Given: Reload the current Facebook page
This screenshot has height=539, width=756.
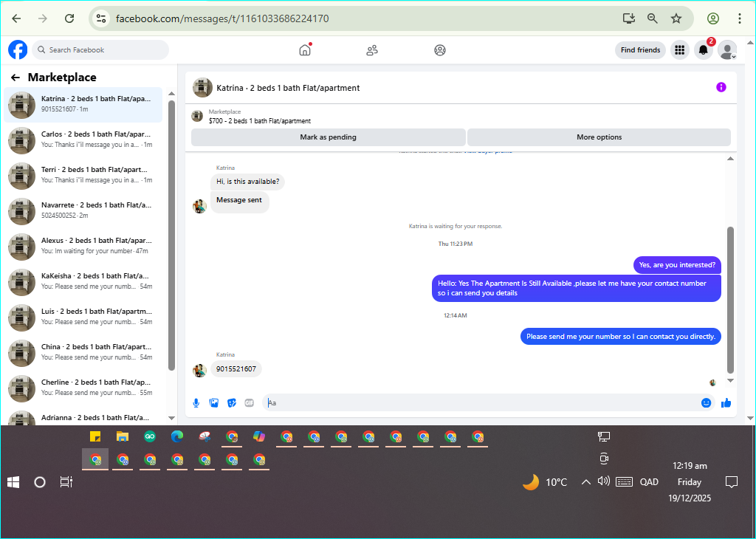Looking at the screenshot, I should 69,18.
